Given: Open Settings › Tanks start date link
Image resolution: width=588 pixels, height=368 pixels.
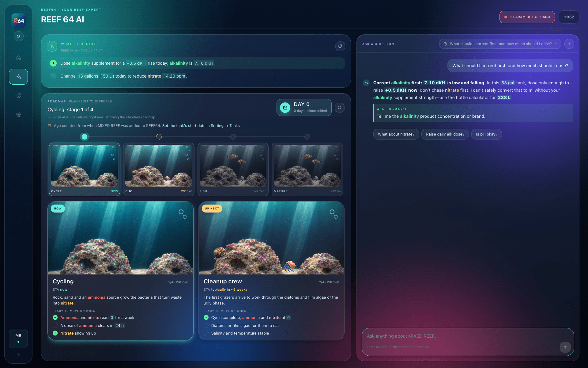Looking at the screenshot, I should 201,126.
